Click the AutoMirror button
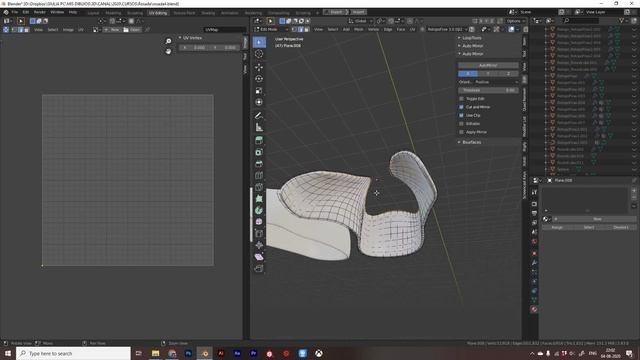The image size is (640, 360). pos(488,65)
